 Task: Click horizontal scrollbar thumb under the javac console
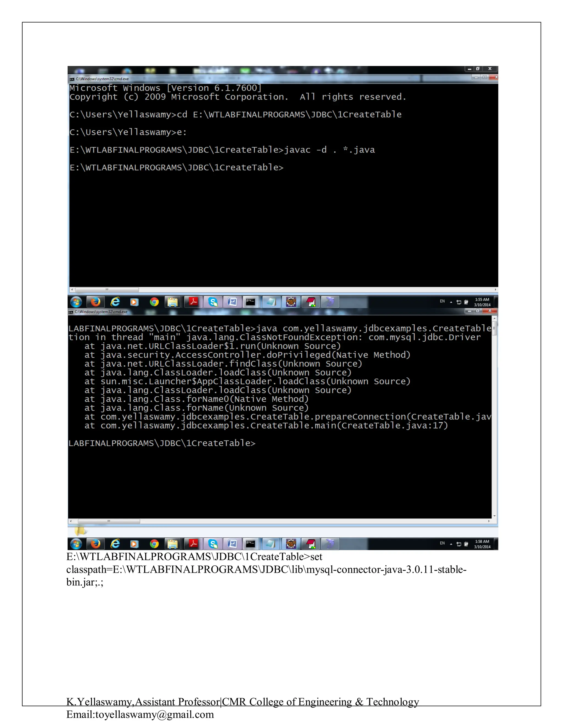click(x=107, y=290)
